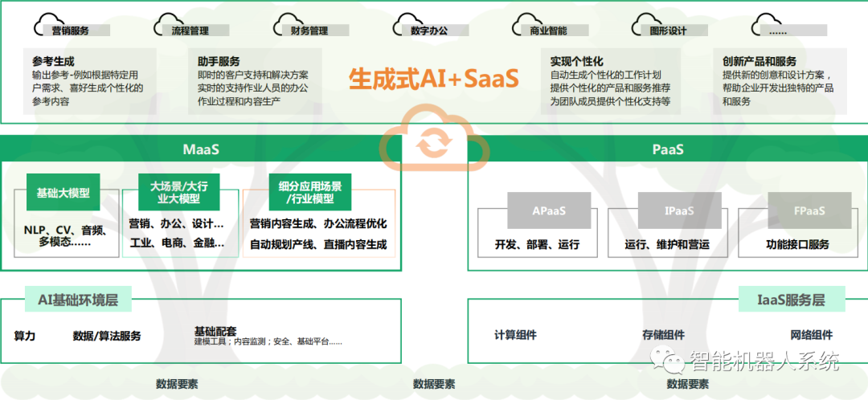Click the 存储组件 text
The height and width of the screenshot is (400, 868).
(x=663, y=335)
